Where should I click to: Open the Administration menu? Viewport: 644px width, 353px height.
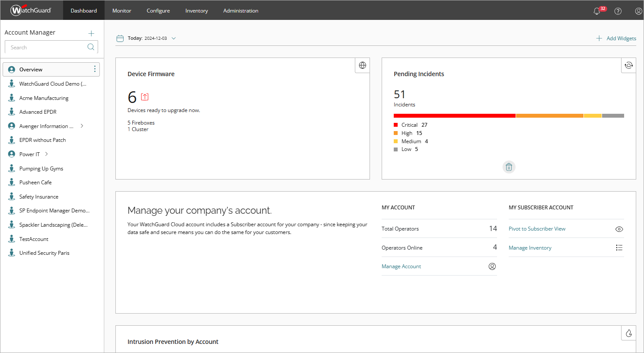241,10
